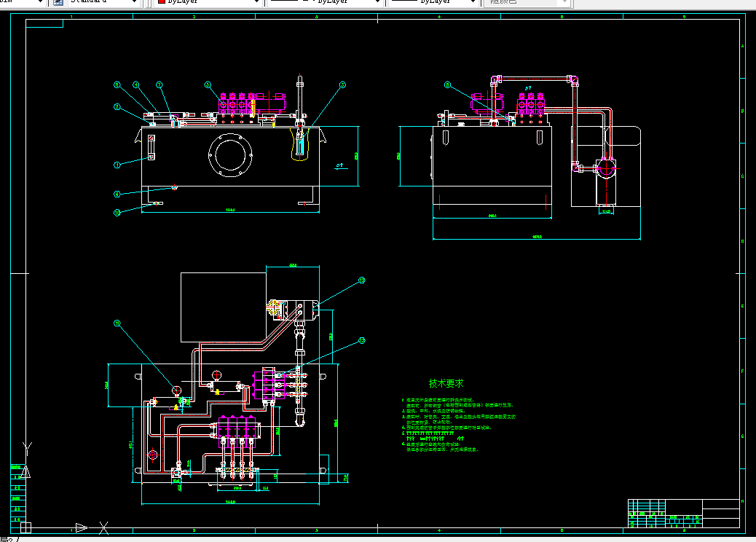Screen dimensions: 756x542
Task: Click the UCS X-axis arrow marker
Action: 82,527
